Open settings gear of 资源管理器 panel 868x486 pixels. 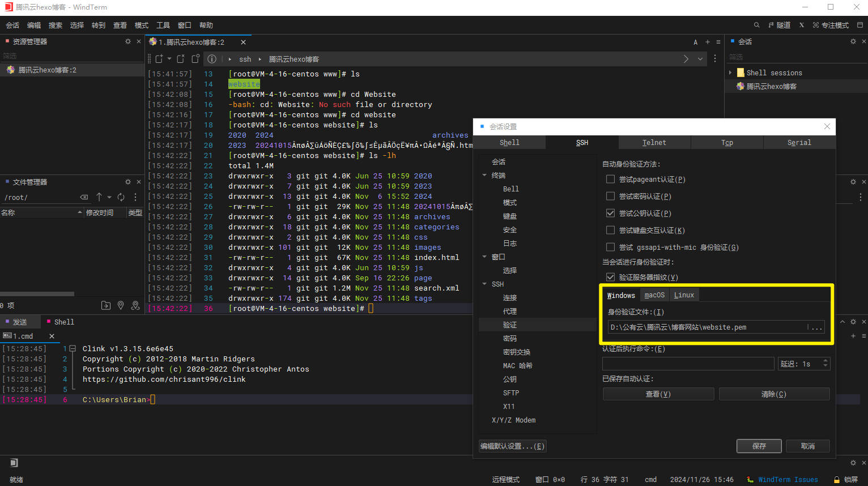point(128,41)
